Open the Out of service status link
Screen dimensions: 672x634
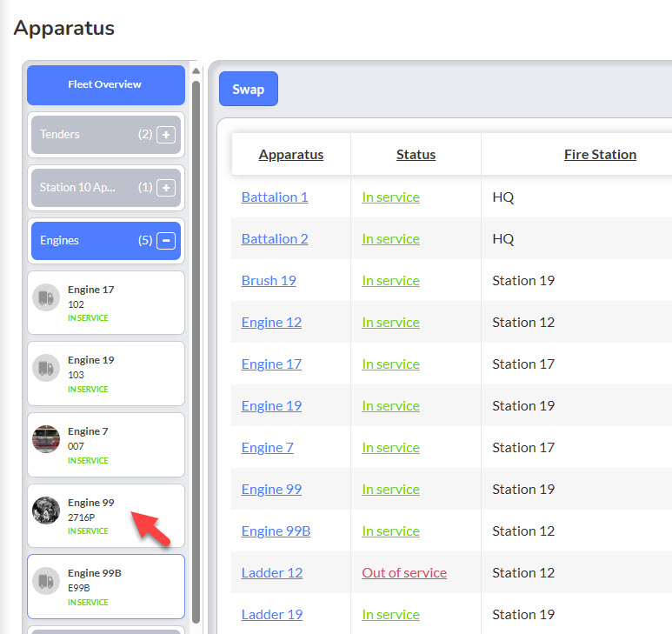click(404, 573)
